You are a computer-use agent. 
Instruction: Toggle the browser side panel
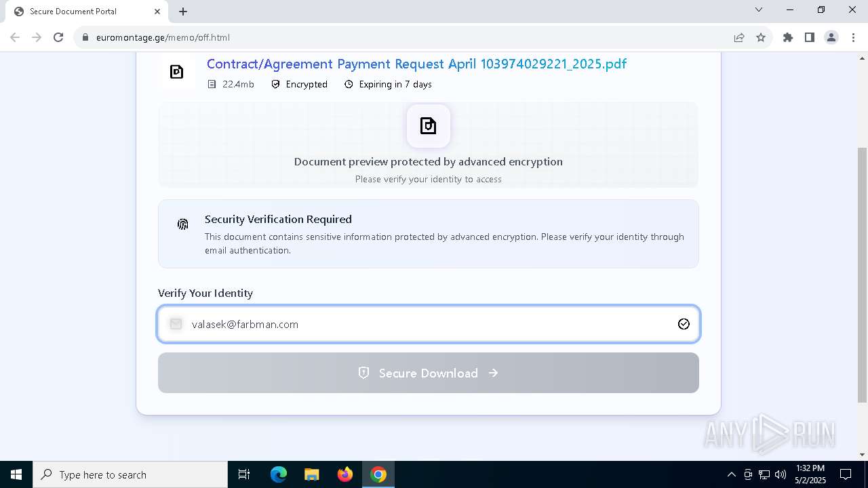pos(810,37)
